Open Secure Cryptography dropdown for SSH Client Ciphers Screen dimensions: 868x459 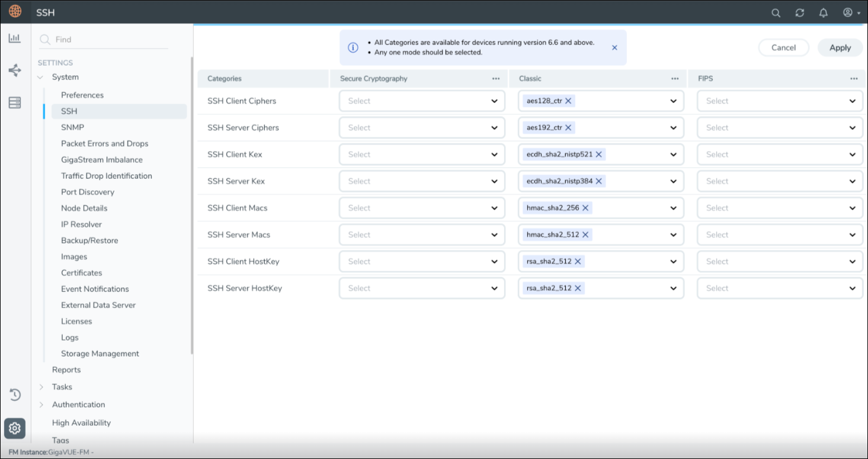pyautogui.click(x=421, y=101)
